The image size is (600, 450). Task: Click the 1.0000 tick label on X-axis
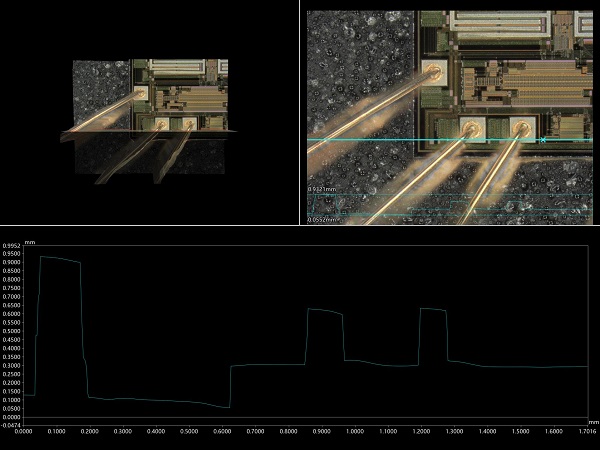tap(355, 432)
